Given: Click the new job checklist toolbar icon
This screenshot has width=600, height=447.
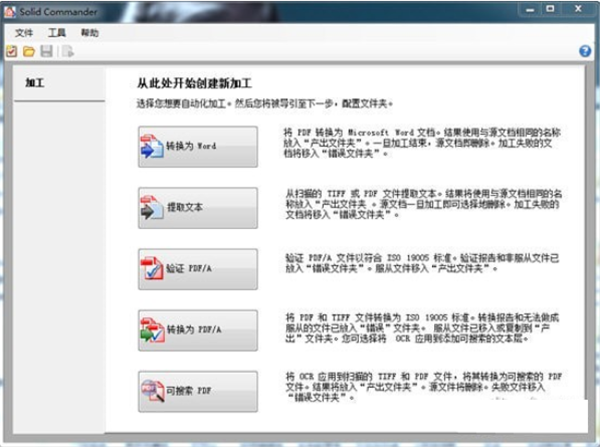Looking at the screenshot, I should point(11,51).
